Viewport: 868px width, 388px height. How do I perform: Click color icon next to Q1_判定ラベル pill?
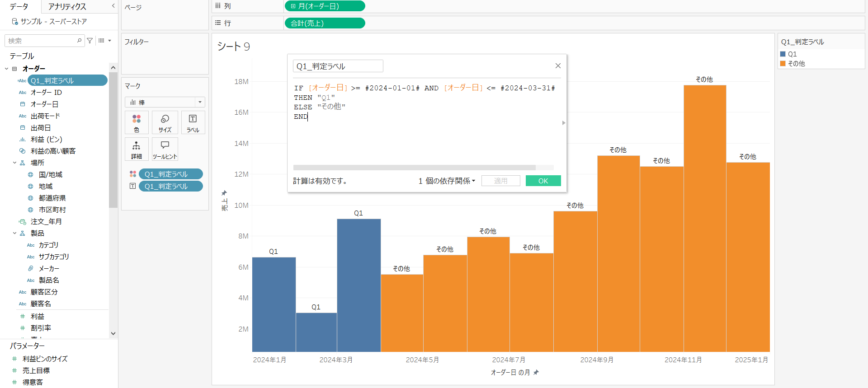(133, 174)
